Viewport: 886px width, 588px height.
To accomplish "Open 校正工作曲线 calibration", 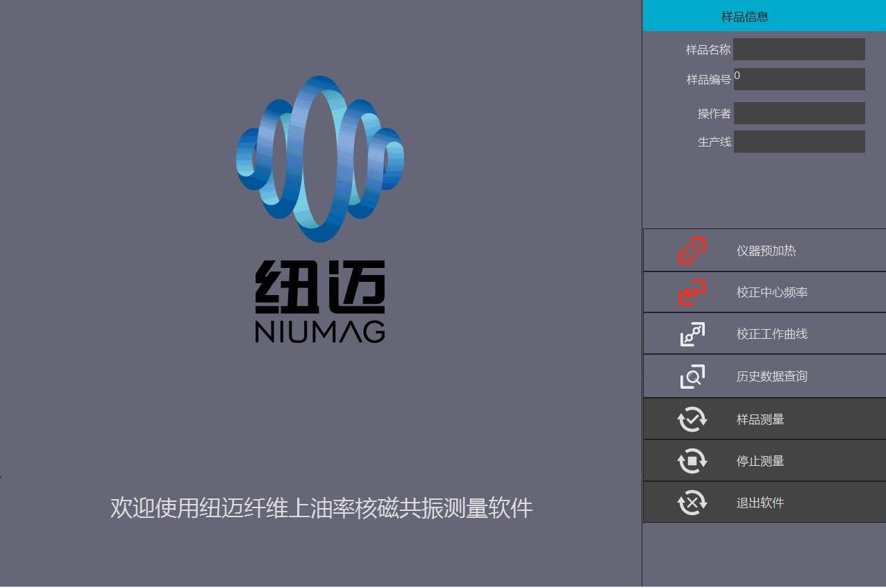I will coord(764,334).
